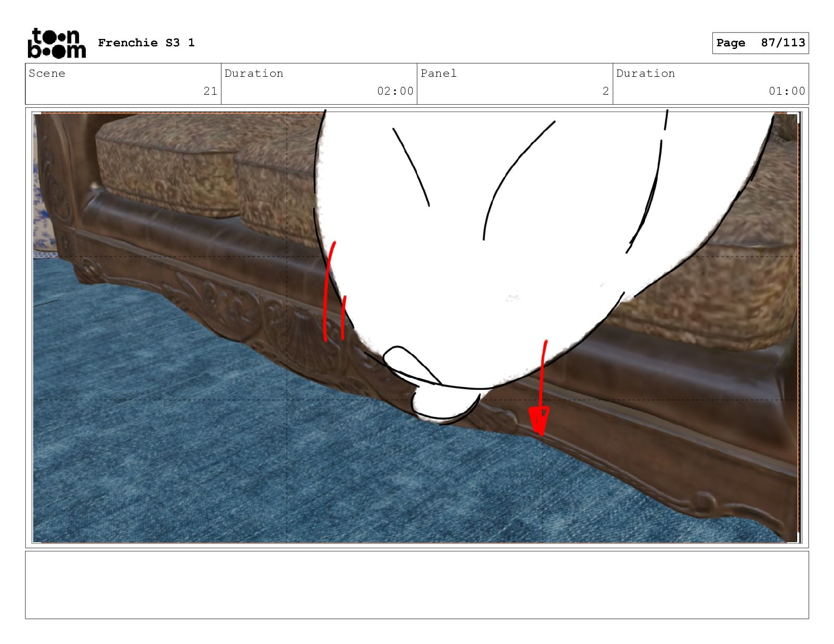Click the Toon Boom logo
The height and width of the screenshot is (644, 834).
56,43
